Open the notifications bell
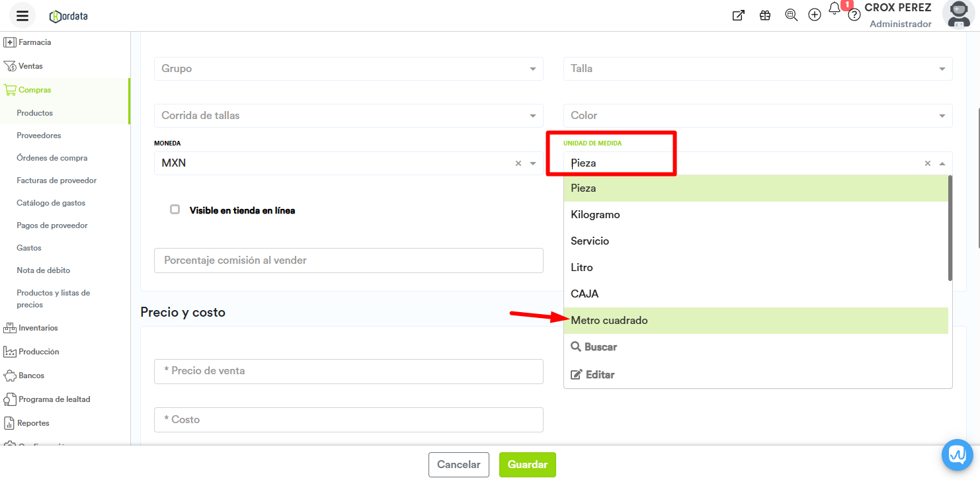 835,9
